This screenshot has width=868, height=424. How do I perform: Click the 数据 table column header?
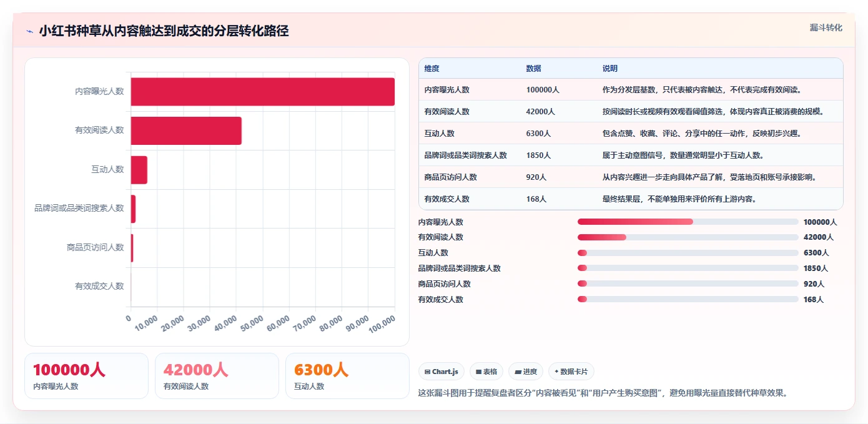click(533, 69)
